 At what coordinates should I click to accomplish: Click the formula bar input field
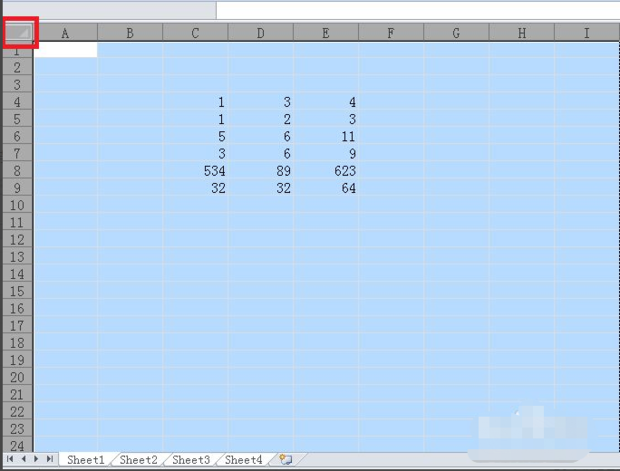pos(418,10)
